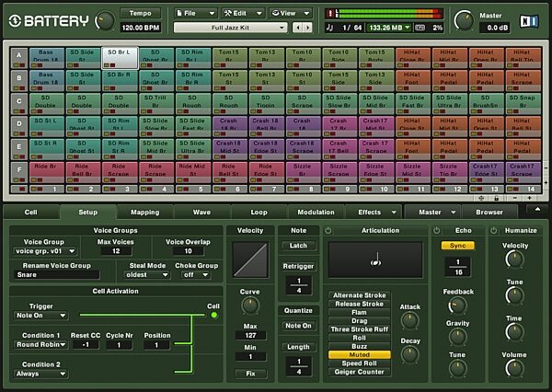Click the Rename Voice Group Snare field
Viewport: 552px width, 392px height.
coord(56,275)
